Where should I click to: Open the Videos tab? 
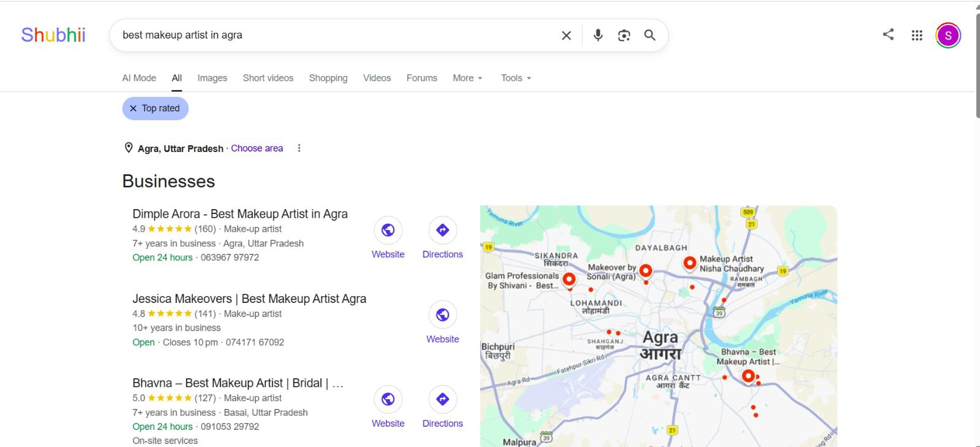pos(377,78)
